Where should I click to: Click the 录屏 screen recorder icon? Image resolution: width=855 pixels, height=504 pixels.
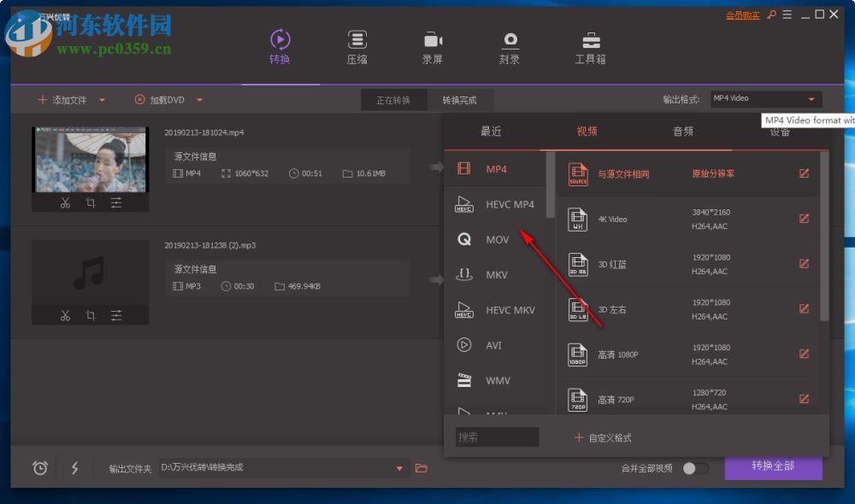click(x=432, y=47)
